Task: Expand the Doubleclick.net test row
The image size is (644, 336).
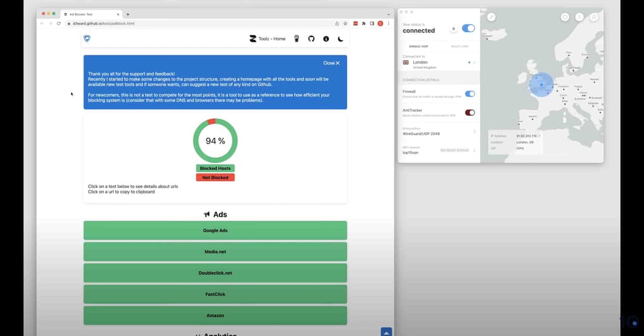Action: (x=215, y=273)
